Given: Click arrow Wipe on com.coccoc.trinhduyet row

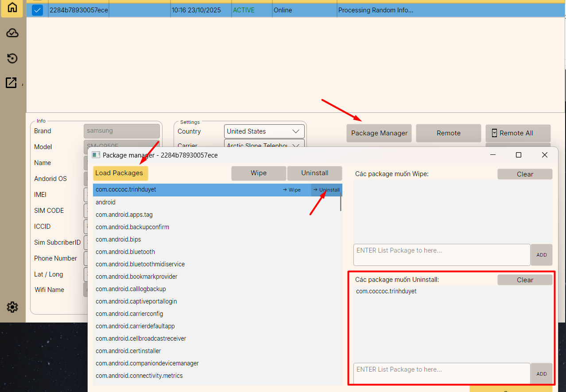Looking at the screenshot, I should (x=292, y=190).
